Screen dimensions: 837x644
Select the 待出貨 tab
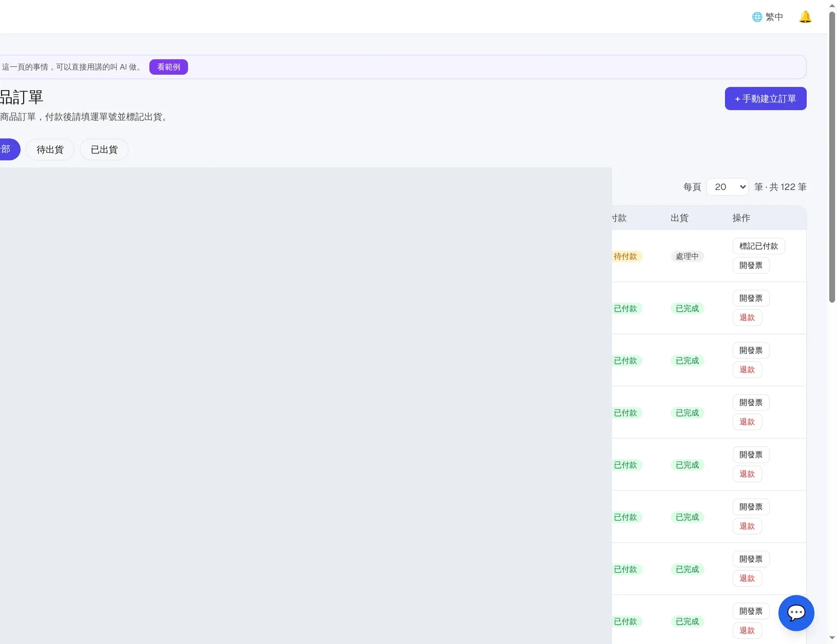[50, 150]
